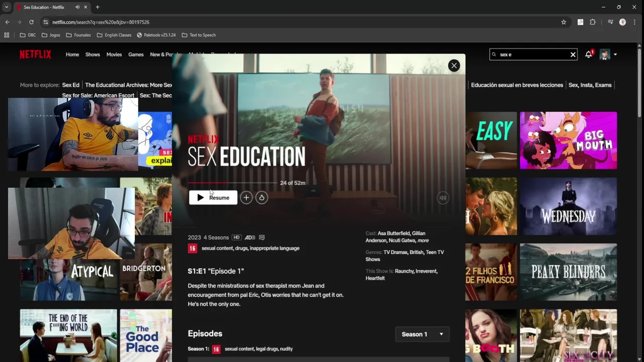Click the Netflix search input box
Image resolution: width=644 pixels, height=362 pixels.
[x=532, y=54]
